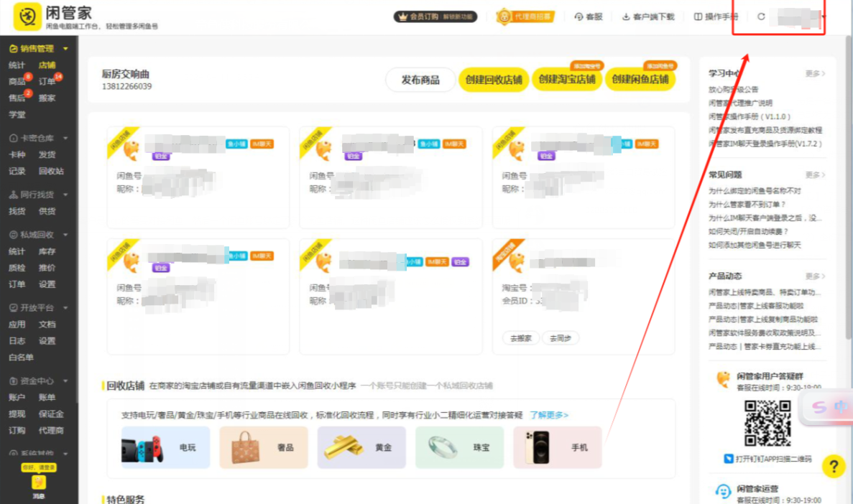The image size is (853, 504).
Task: Open 会员订购 crown button
Action: 435,17
